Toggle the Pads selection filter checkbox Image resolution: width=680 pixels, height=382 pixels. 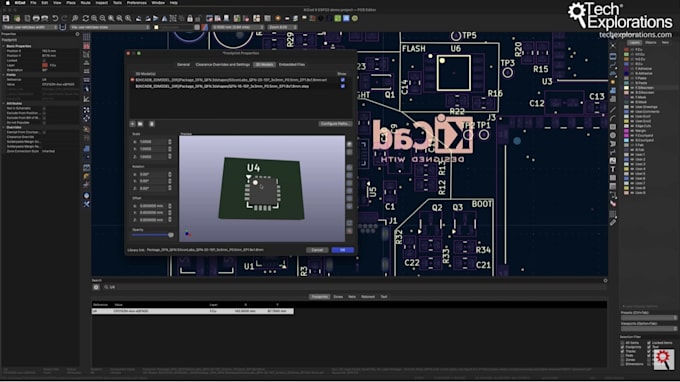pos(623,356)
